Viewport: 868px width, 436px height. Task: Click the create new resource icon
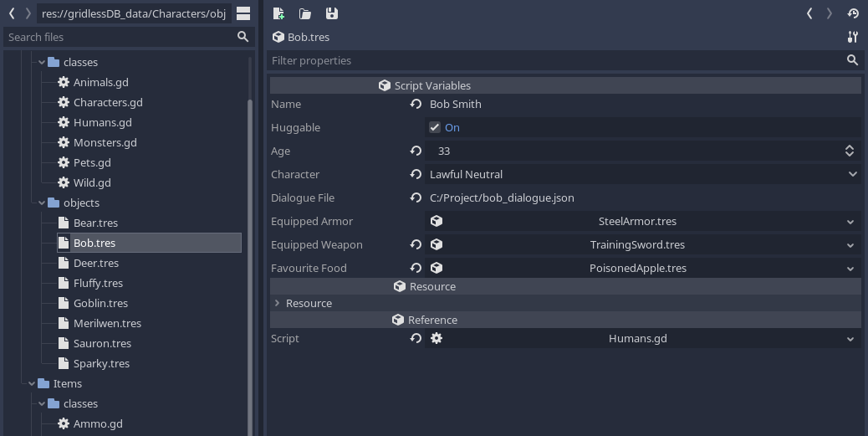point(278,13)
